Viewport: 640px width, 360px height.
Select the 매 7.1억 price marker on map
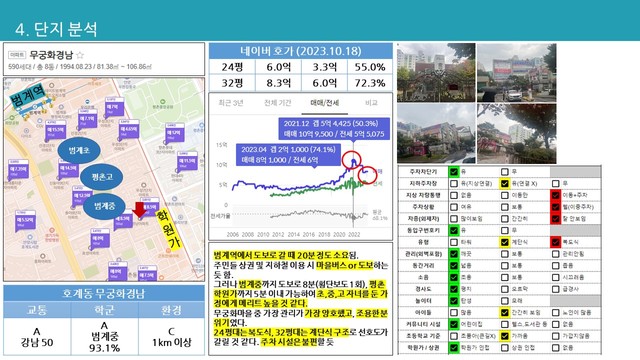(x=87, y=119)
